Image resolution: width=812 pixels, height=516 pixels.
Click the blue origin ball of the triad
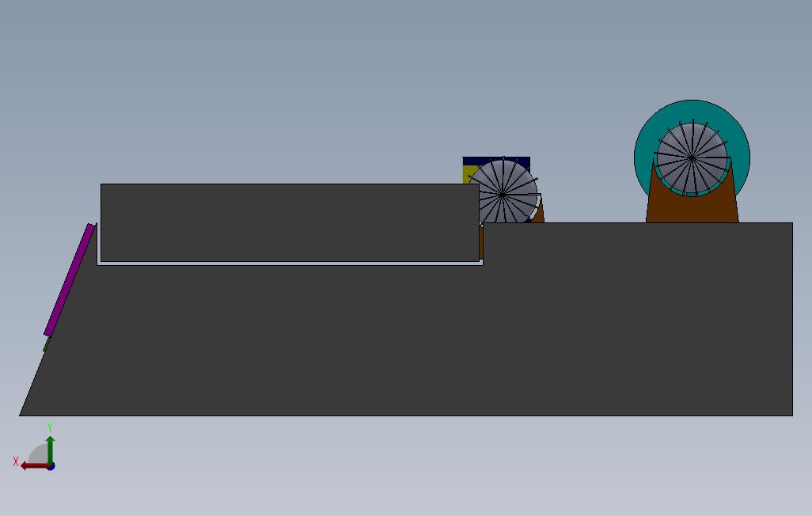click(x=51, y=466)
